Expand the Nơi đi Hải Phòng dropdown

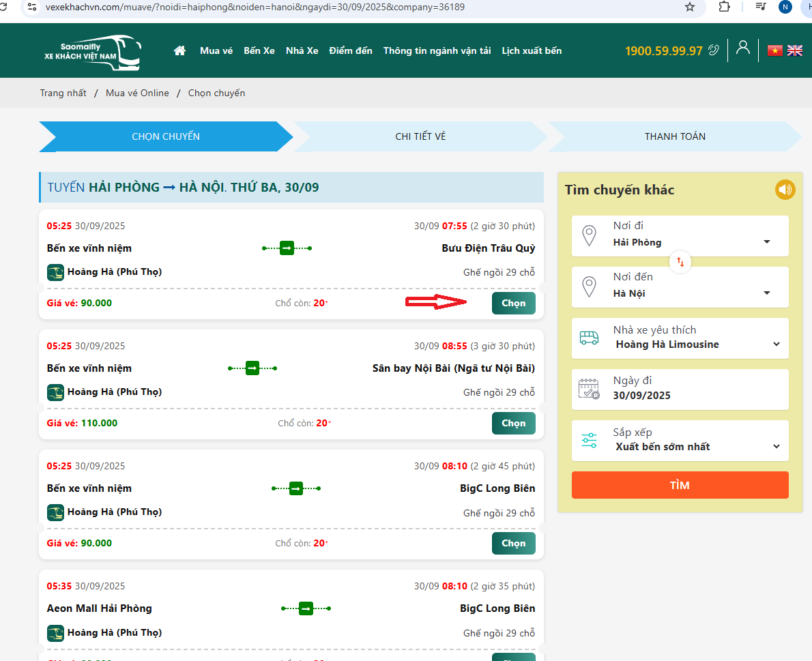tap(766, 242)
